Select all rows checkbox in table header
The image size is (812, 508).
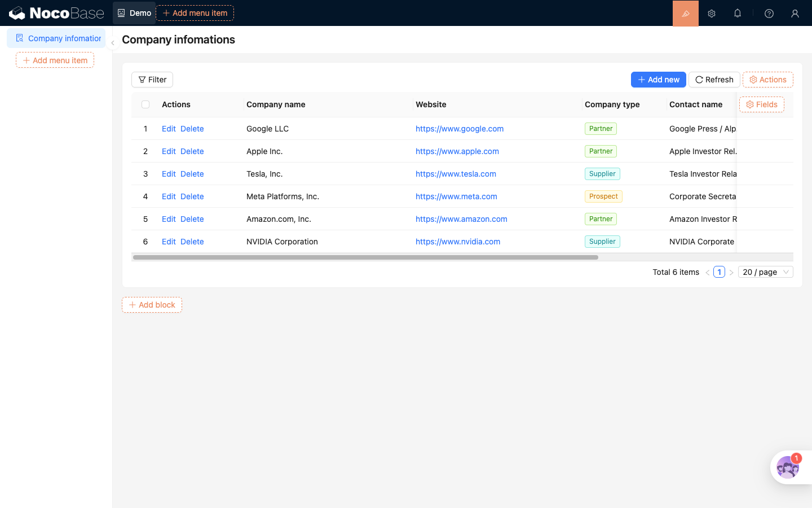pyautogui.click(x=145, y=104)
